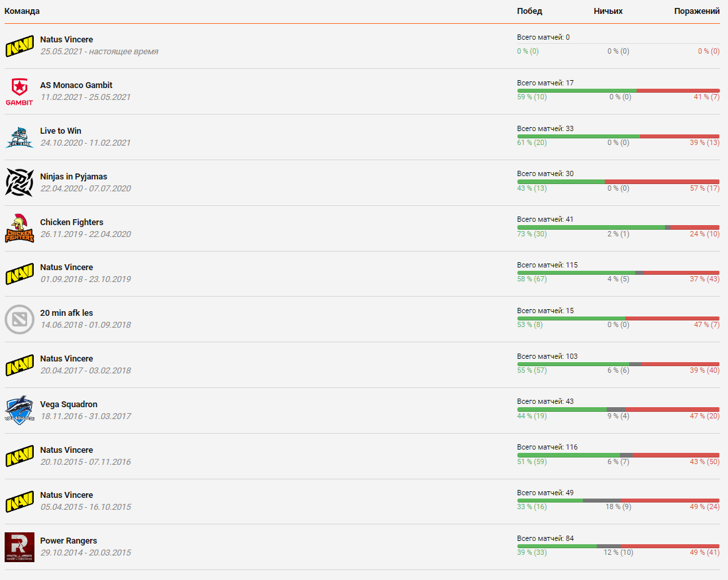Viewport: 728px width, 580px height.
Task: Click Natus Vincere logo for 20.10.2015 stint
Action: (19, 456)
